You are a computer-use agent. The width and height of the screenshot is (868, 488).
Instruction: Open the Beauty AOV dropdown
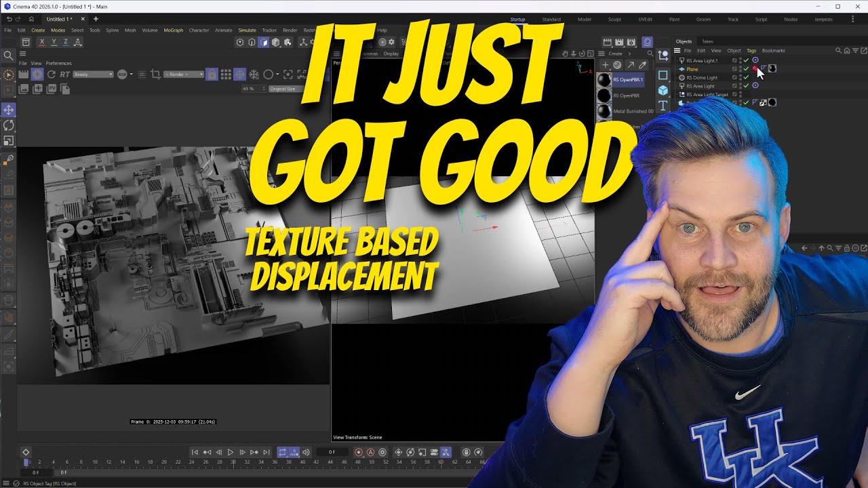point(93,74)
